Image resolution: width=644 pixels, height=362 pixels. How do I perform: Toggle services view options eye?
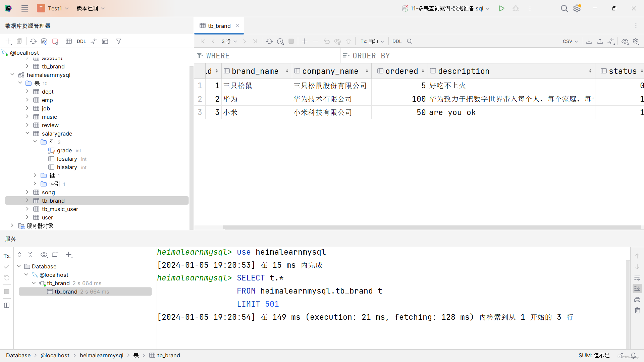(44, 255)
